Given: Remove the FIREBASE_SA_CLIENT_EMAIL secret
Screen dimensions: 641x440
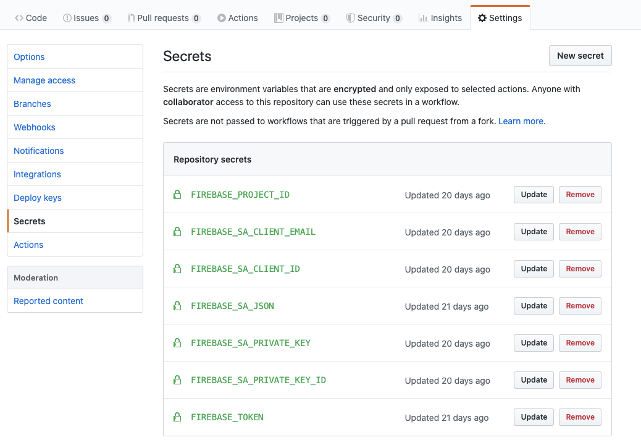Looking at the screenshot, I should (x=580, y=232).
